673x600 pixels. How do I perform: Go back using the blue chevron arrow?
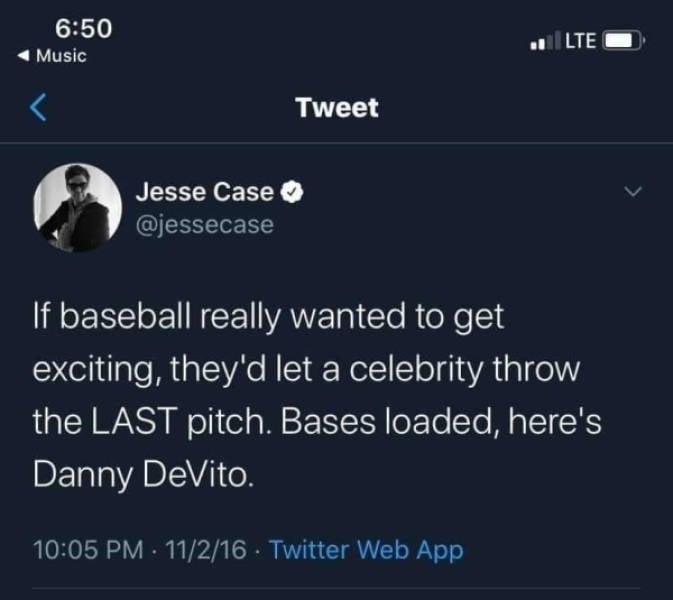pyautogui.click(x=39, y=107)
